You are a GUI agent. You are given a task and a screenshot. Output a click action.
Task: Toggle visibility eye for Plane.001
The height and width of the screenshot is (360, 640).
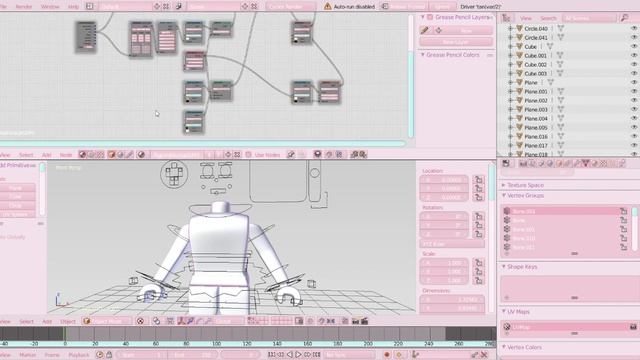click(634, 91)
